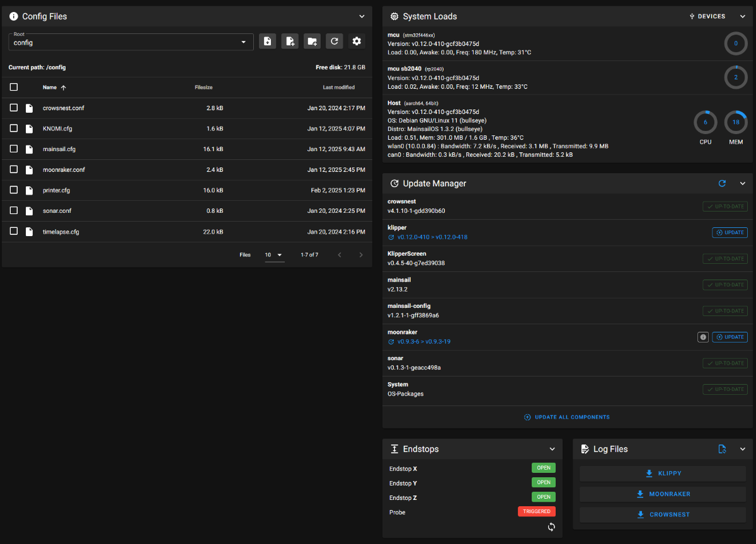Image resolution: width=756 pixels, height=544 pixels.
Task: Collapse the Endstops panel
Action: click(x=553, y=449)
